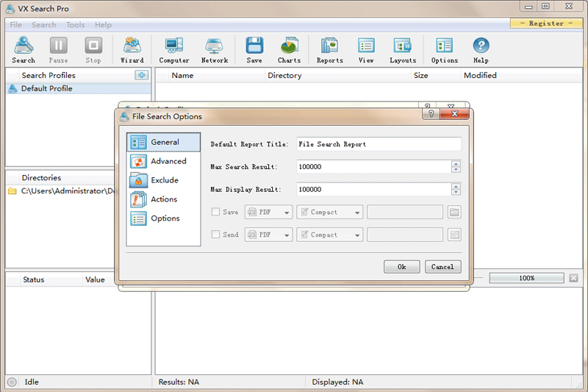Click the Help toolbar icon
588x392 pixels.
(481, 50)
